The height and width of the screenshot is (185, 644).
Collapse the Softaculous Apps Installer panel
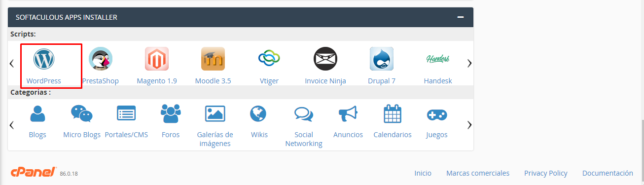[461, 17]
